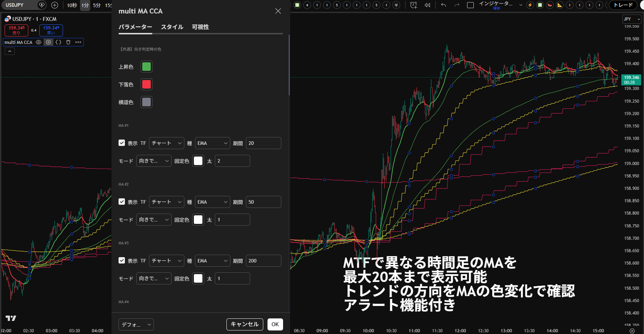The height and width of the screenshot is (334, 644).
Task: Uncheck the MA #1 display checkbox
Action: [122, 143]
